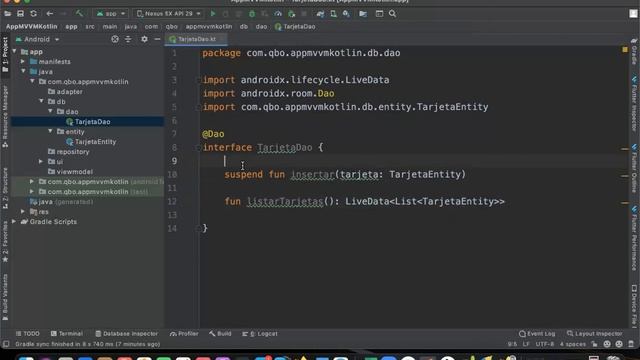Select the repository package in tree

tap(69, 151)
